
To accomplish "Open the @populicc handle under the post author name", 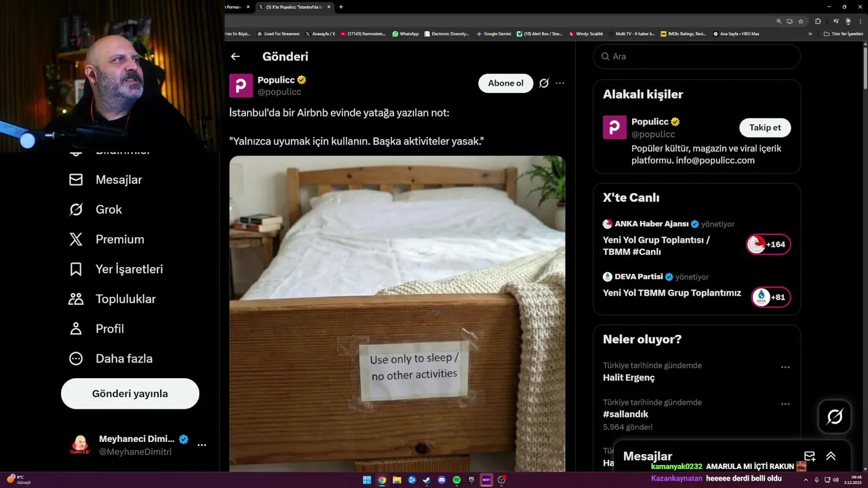I will pos(279,92).
